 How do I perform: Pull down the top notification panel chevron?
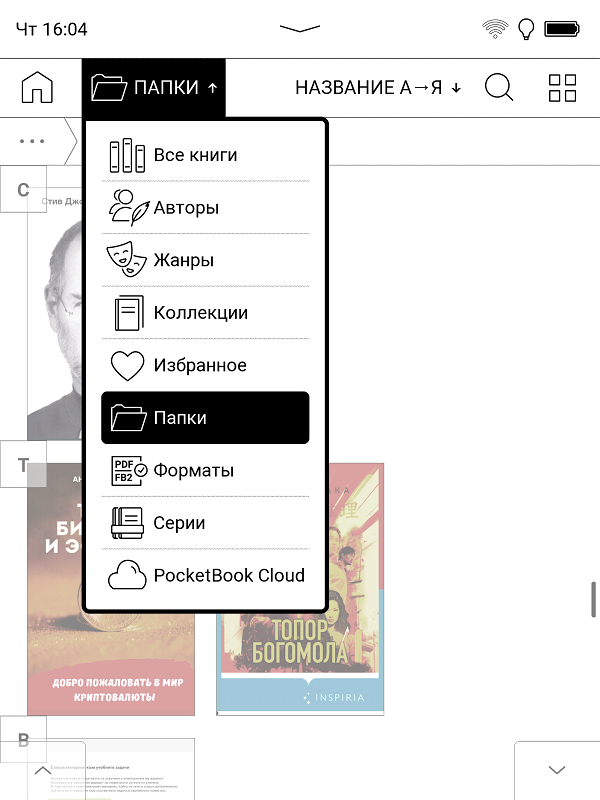300,29
